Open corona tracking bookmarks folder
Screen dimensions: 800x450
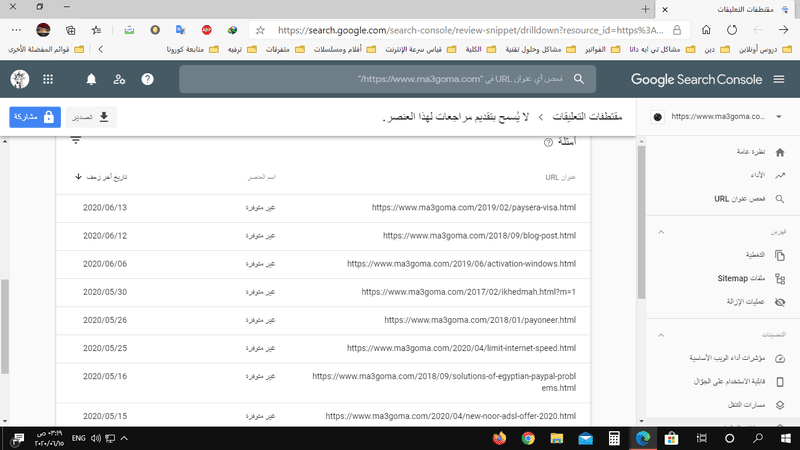point(192,49)
